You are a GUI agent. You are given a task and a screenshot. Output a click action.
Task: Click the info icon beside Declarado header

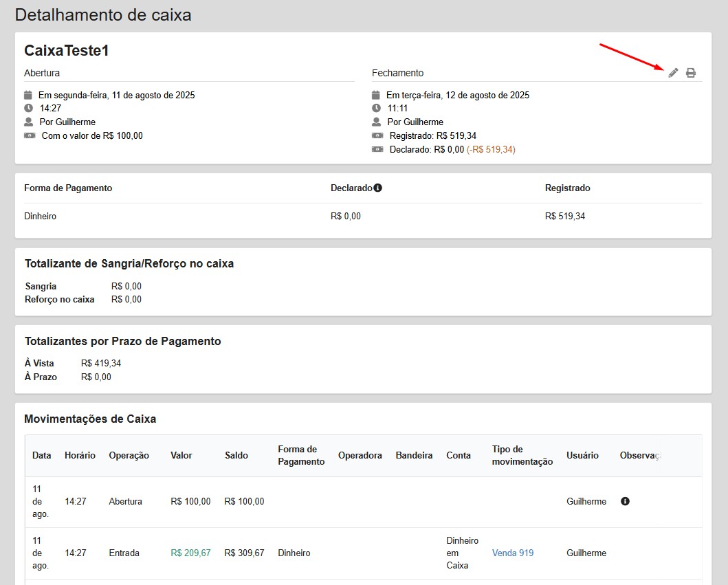click(x=377, y=188)
